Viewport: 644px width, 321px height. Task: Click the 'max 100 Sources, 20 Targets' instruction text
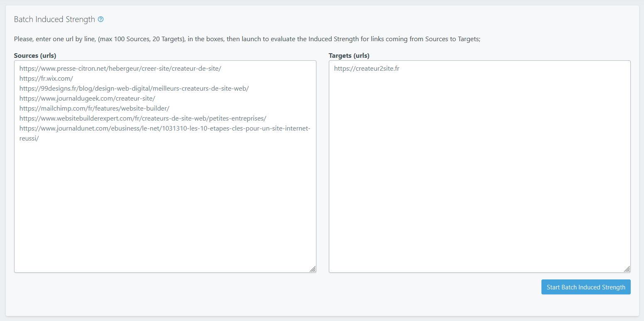click(141, 39)
